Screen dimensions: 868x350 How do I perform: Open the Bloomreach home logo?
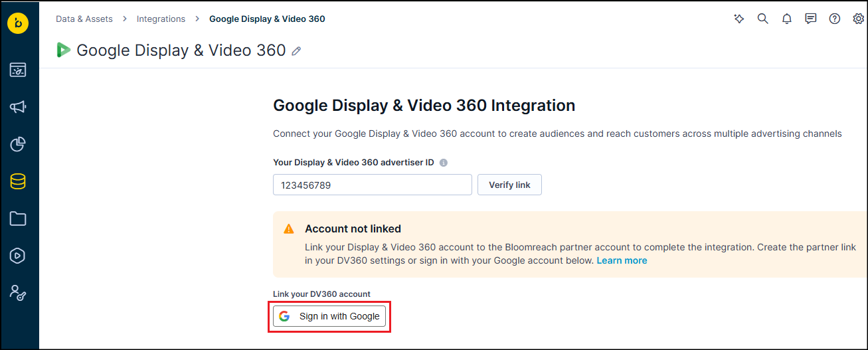[x=18, y=23]
